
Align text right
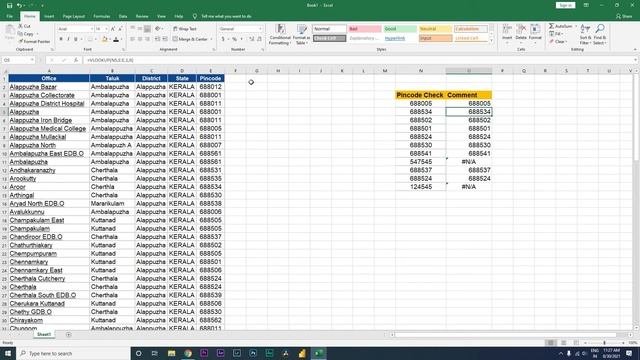tap(147, 39)
